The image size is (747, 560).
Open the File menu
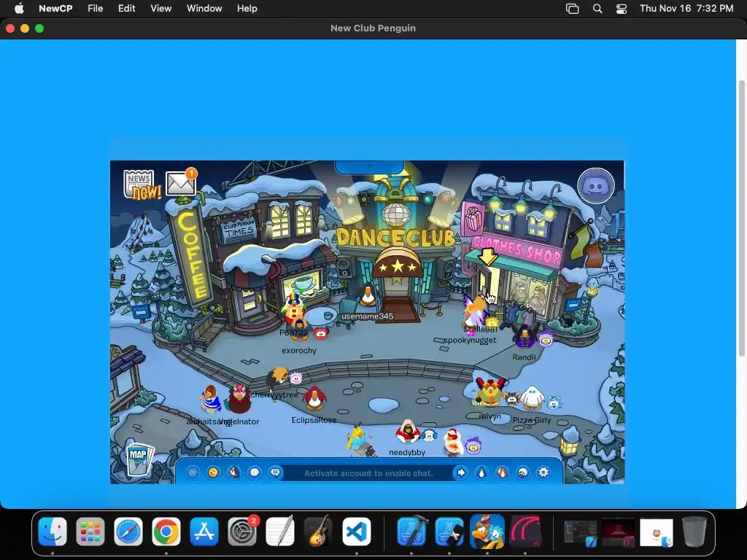(x=96, y=8)
